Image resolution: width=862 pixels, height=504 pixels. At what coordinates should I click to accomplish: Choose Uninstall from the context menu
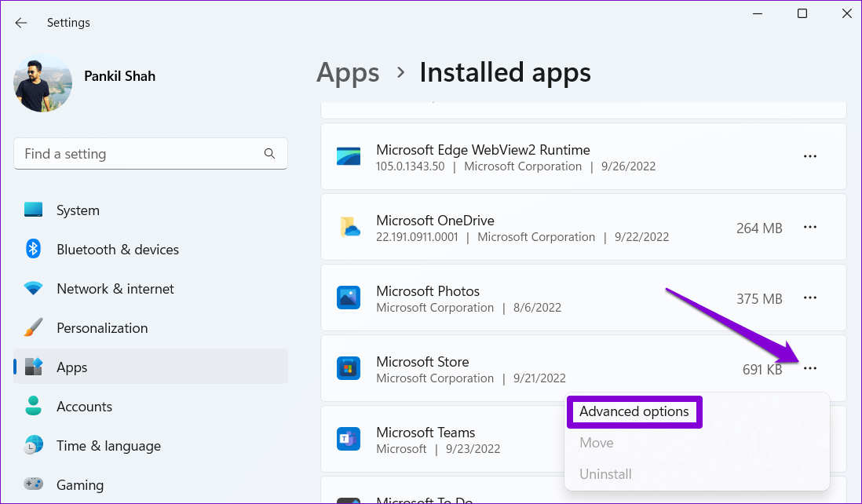click(605, 474)
